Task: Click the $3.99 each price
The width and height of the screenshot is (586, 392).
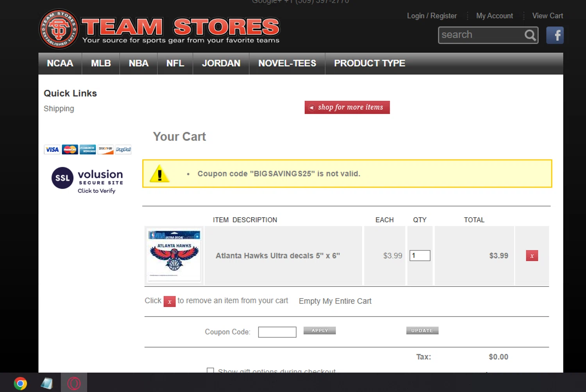Action: point(393,256)
